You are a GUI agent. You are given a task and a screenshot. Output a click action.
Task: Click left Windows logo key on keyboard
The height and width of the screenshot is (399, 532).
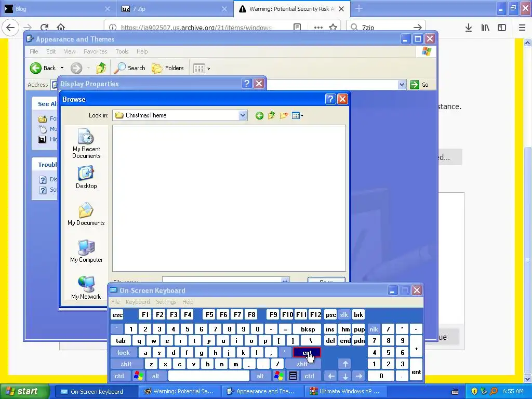(138, 376)
